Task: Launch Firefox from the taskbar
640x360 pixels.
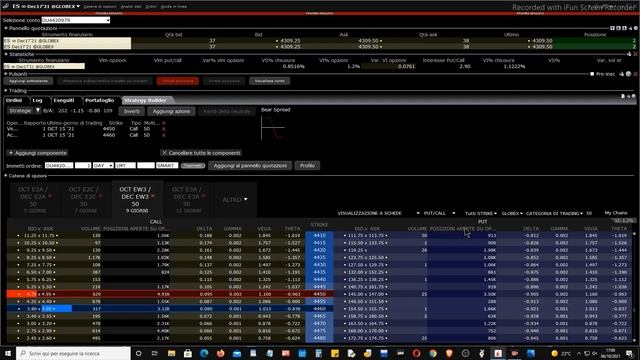Action: (220, 353)
